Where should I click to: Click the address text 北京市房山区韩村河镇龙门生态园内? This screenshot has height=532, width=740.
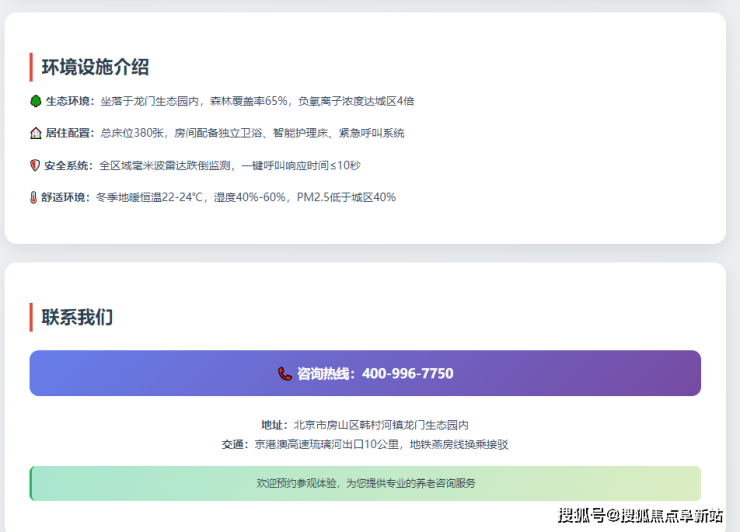380,425
